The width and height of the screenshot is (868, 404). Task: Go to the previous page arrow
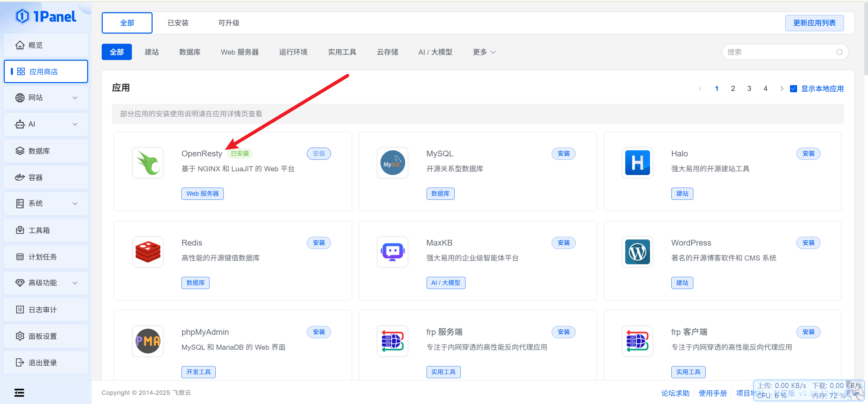(x=701, y=89)
